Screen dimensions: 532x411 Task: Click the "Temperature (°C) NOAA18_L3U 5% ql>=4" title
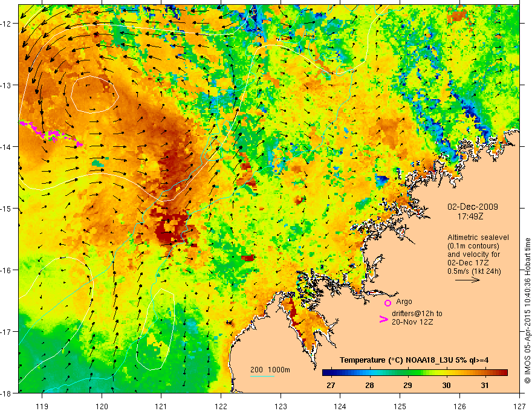coord(414,360)
